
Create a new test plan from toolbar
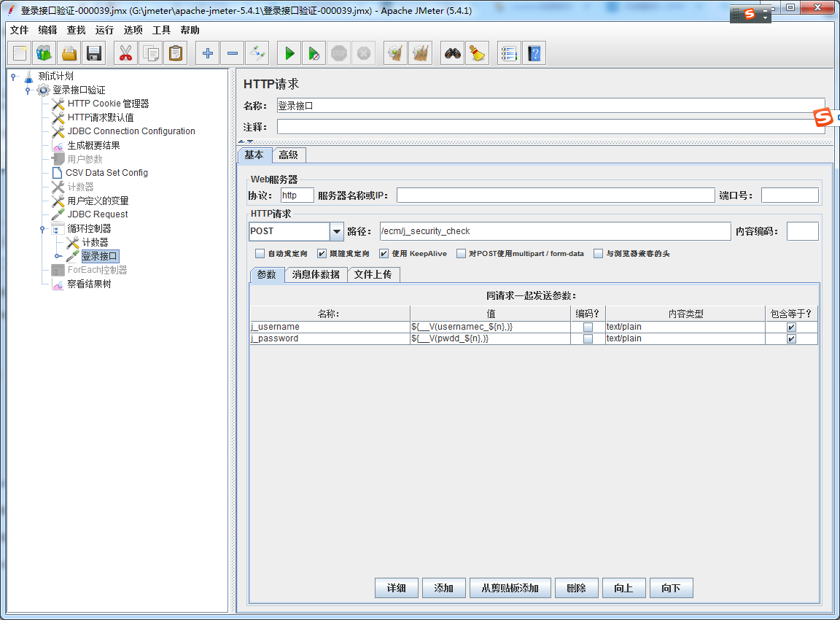[x=20, y=53]
